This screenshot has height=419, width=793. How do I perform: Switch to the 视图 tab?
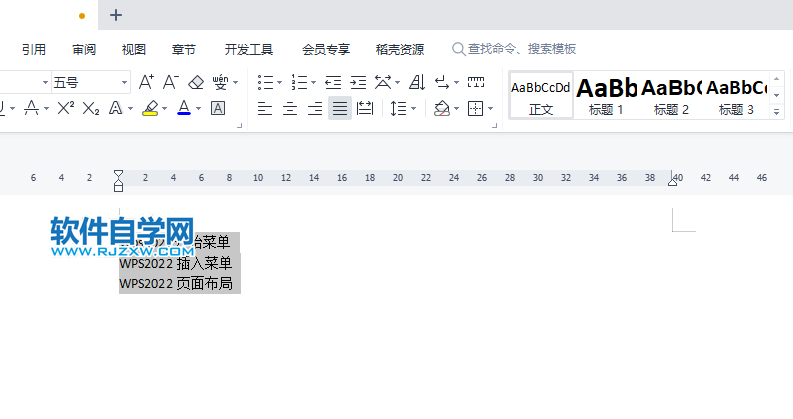(134, 49)
